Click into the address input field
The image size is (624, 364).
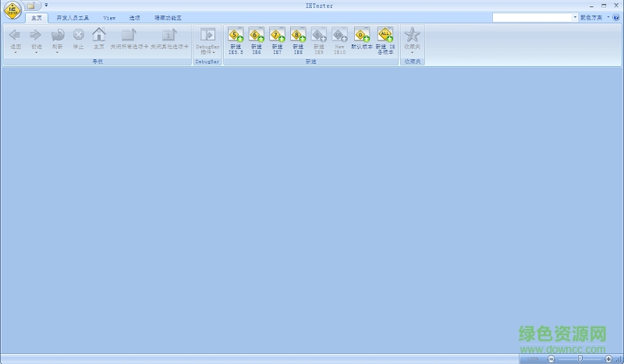[532, 17]
